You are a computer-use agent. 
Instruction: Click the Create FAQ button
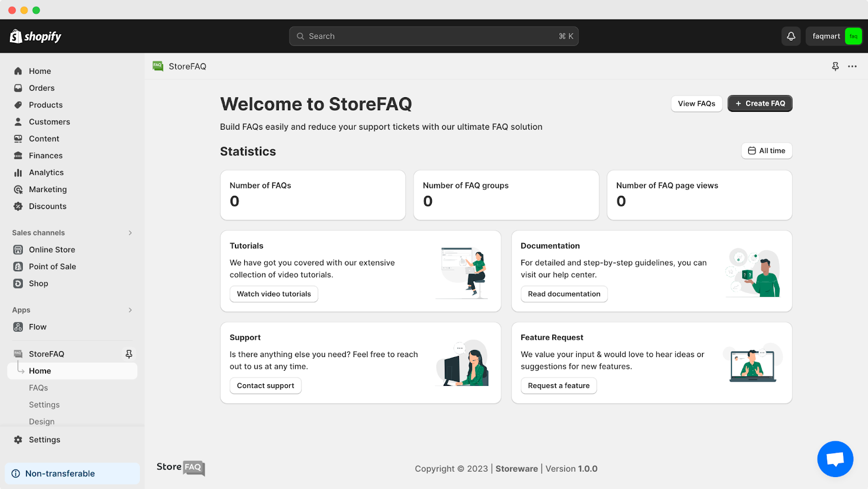pyautogui.click(x=759, y=104)
